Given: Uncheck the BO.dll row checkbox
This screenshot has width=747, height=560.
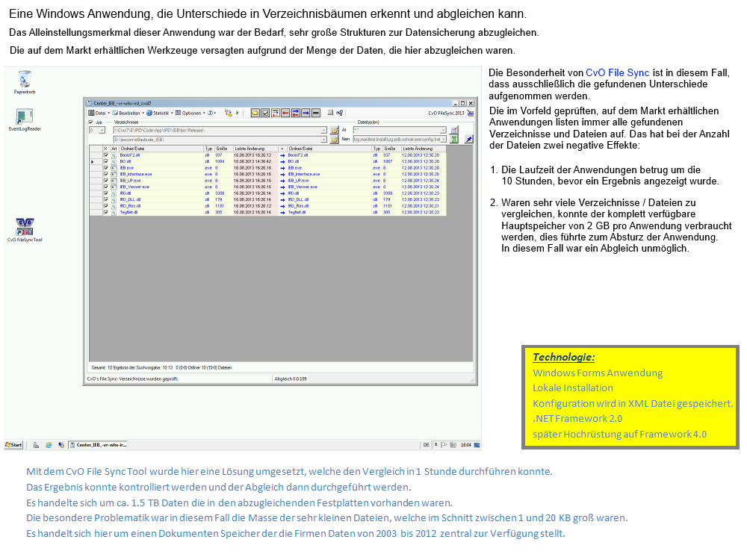Looking at the screenshot, I should point(106,161).
